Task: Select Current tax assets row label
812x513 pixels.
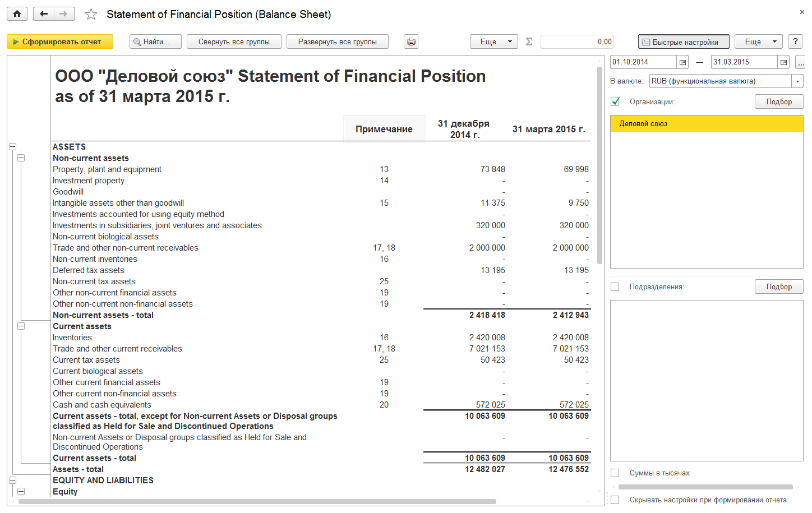Action: (x=86, y=360)
